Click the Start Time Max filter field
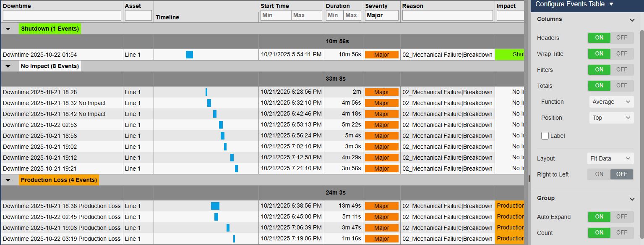The width and height of the screenshot is (644, 245). pos(307,16)
